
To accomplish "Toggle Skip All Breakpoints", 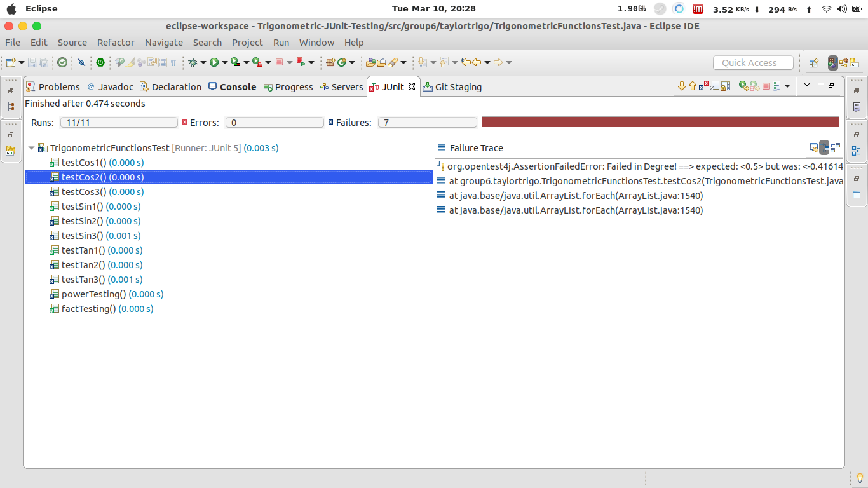I will click(81, 62).
